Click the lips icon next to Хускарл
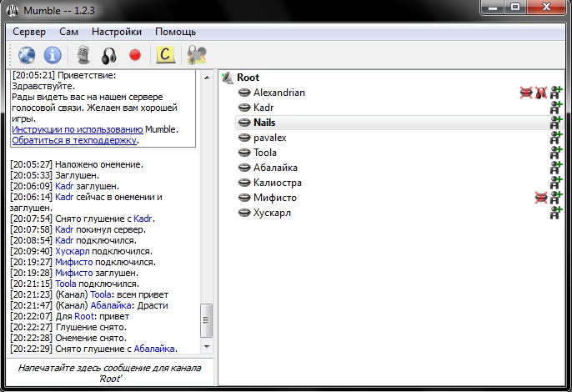The height and width of the screenshot is (392, 572). tap(244, 213)
